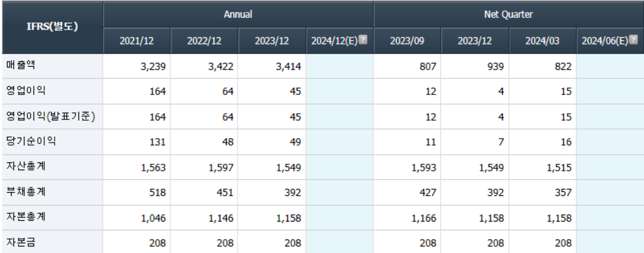Screen dimensions: 644x253
Task: Click the 2021/12 column header
Action: pos(137,40)
